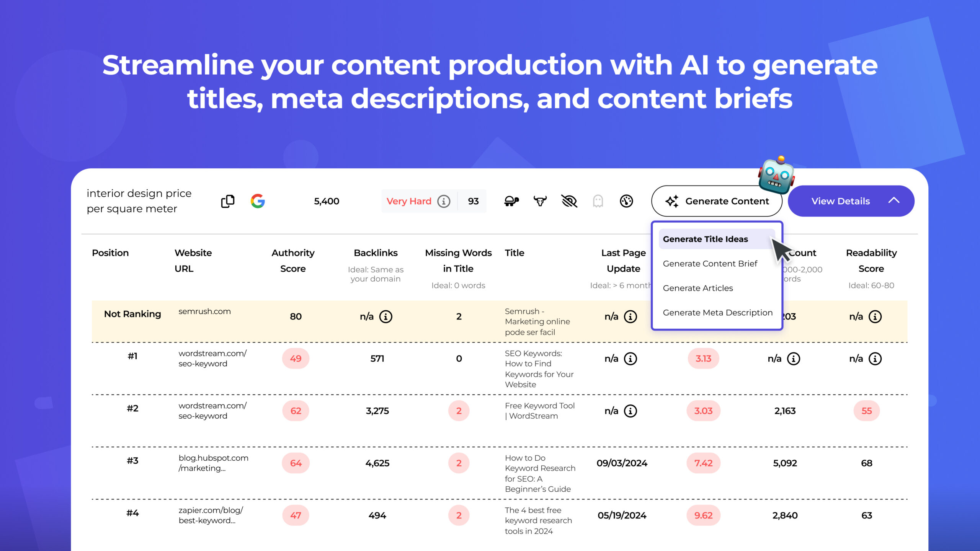Viewport: 980px width, 551px height.
Task: Click the red 7.42 score badge
Action: (x=703, y=463)
